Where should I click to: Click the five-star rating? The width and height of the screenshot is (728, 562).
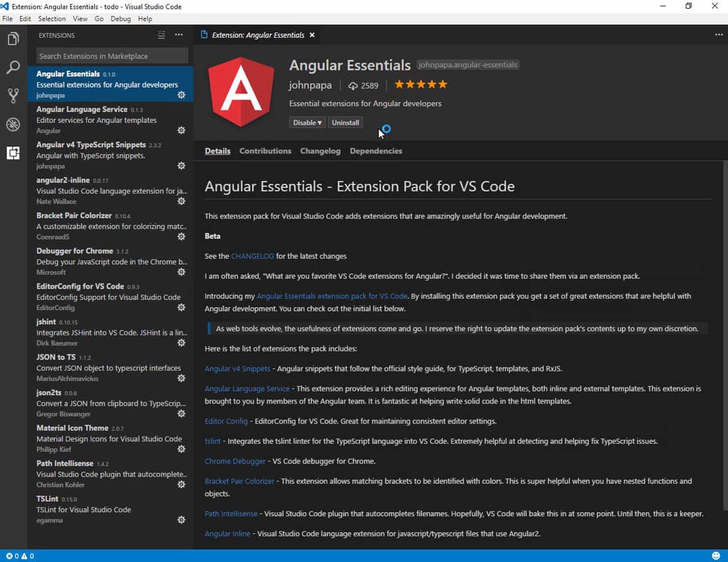[421, 85]
